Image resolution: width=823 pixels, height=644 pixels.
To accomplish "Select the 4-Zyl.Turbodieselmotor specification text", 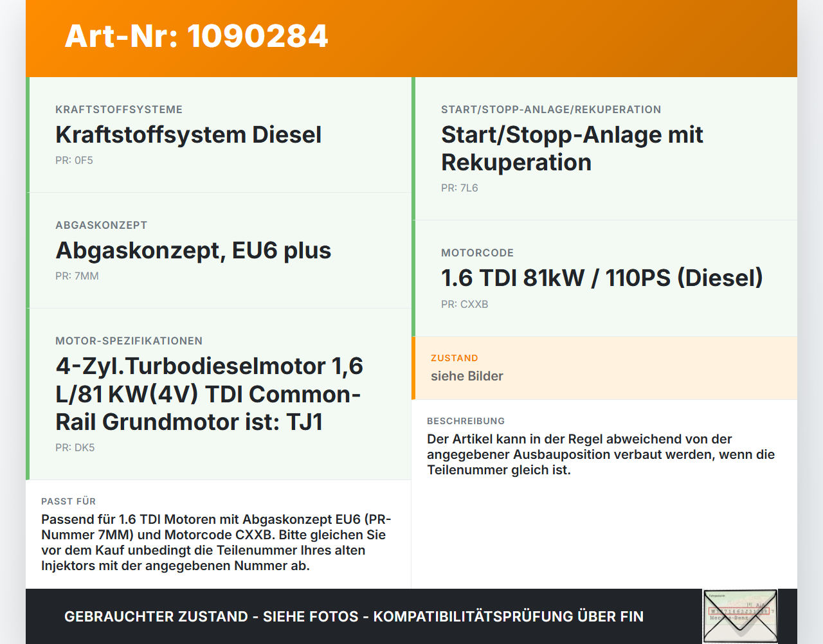I will click(209, 394).
